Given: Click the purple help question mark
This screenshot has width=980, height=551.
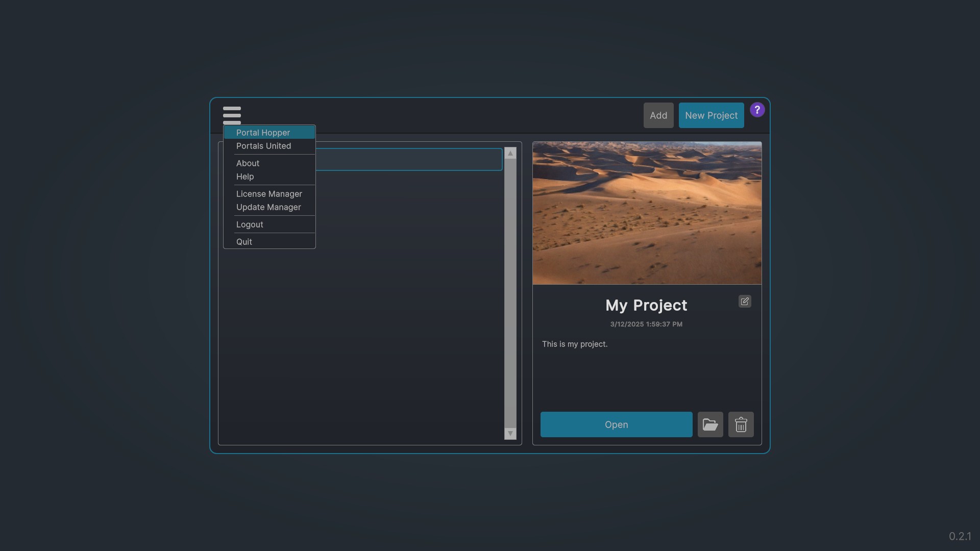Looking at the screenshot, I should (757, 110).
